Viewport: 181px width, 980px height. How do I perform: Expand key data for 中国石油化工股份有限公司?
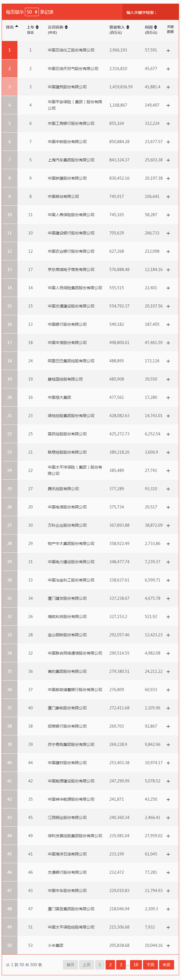(168, 51)
